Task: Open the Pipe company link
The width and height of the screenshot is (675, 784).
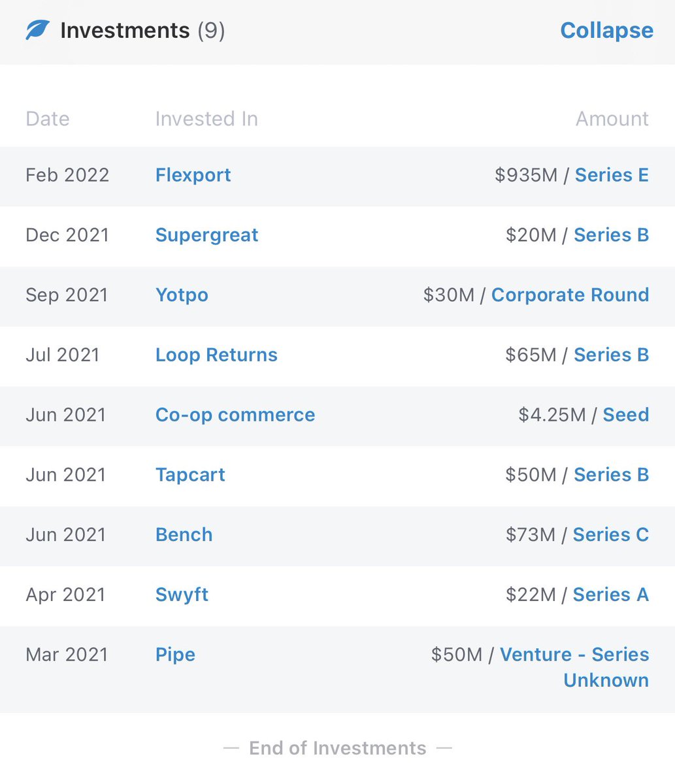Action: click(175, 655)
